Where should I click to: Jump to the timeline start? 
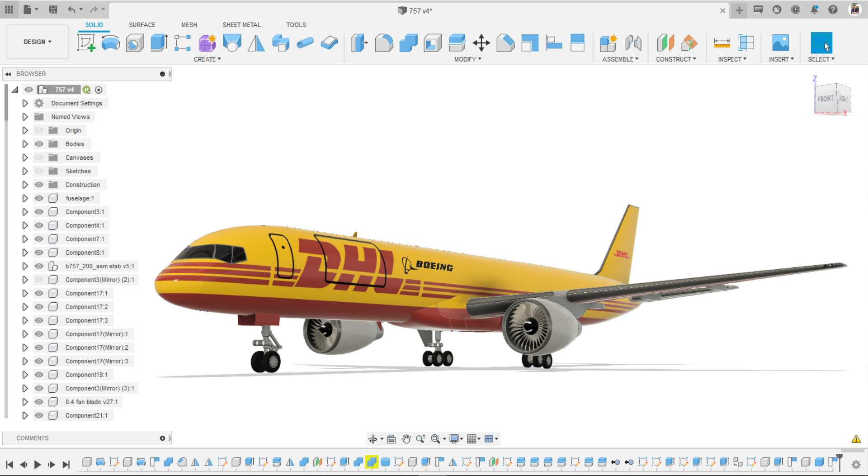point(9,464)
